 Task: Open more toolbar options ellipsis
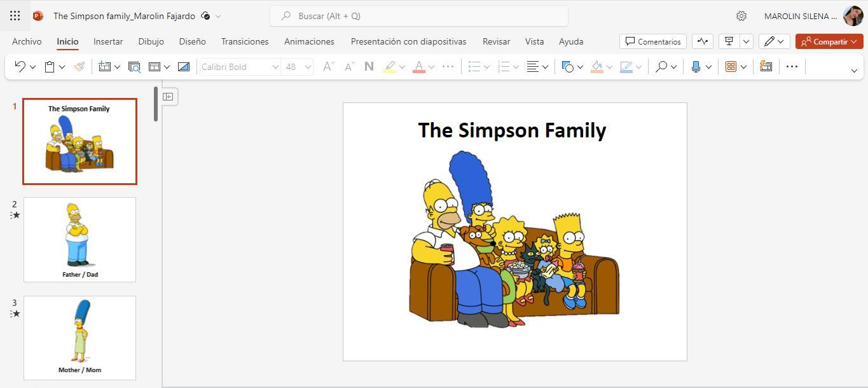[792, 66]
